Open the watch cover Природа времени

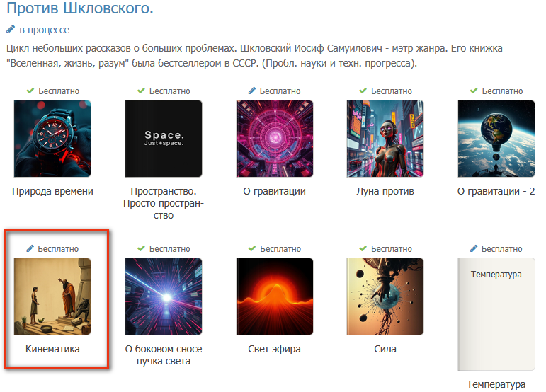coord(52,139)
